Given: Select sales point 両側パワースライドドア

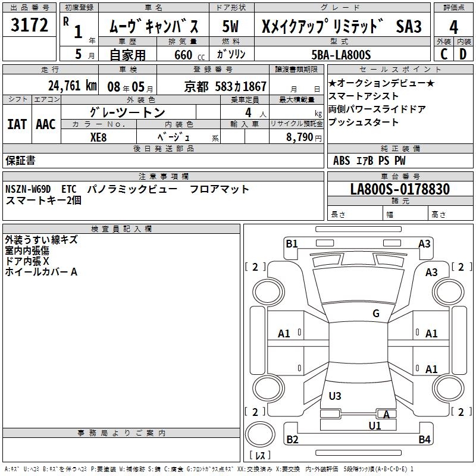Looking at the screenshot, I should pos(377,109).
